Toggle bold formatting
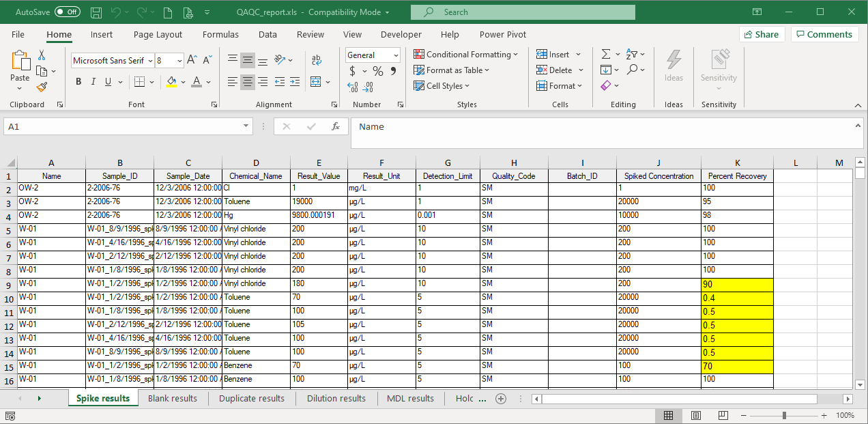The height and width of the screenshot is (424, 868). tap(78, 81)
